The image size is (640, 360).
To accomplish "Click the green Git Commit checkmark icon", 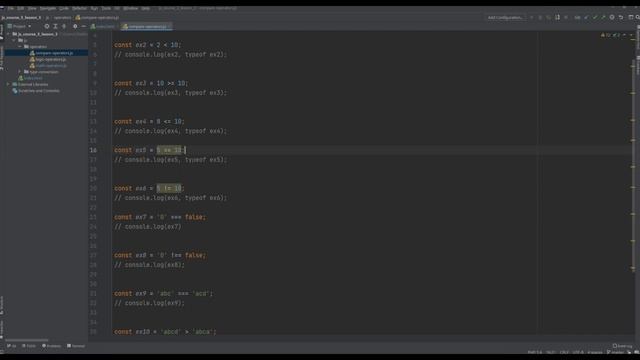I will (x=595, y=18).
